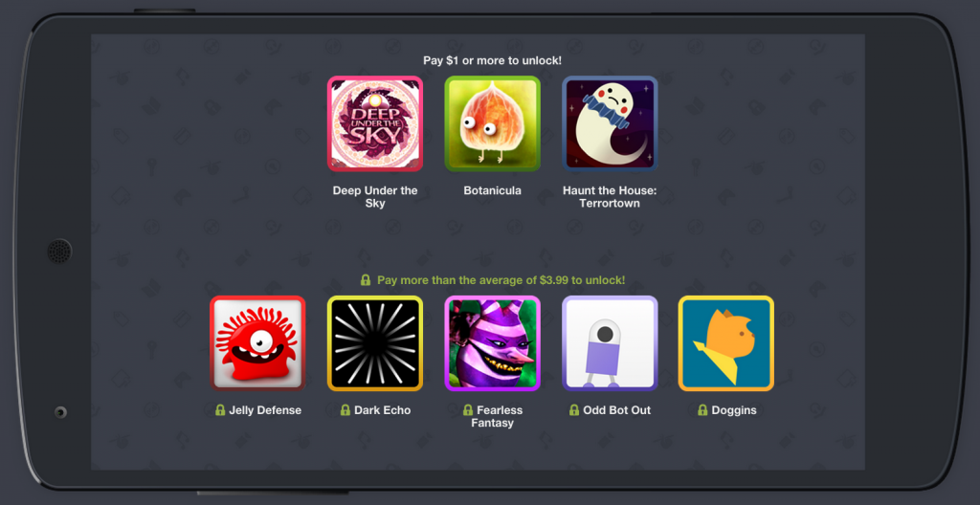This screenshot has height=505, width=980.
Task: Select the Doggins orange dog icon
Action: tap(726, 343)
